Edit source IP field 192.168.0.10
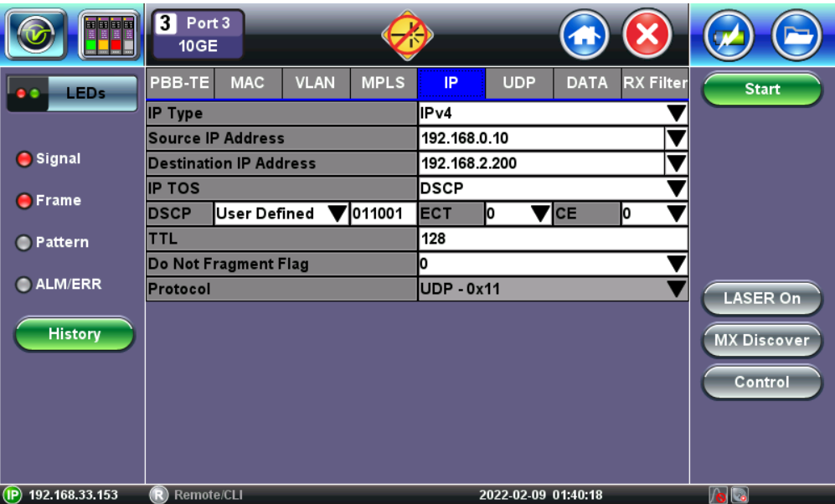The image size is (835, 504). 541,138
